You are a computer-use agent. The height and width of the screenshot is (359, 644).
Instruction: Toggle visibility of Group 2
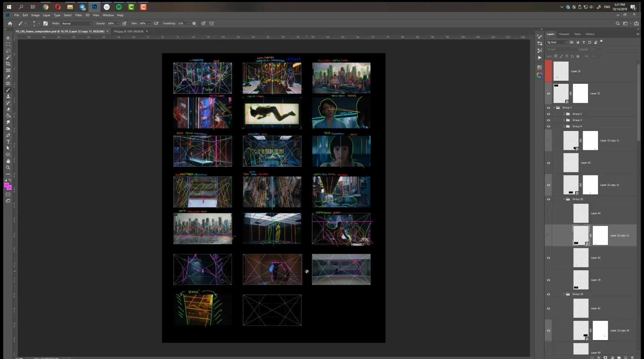pos(548,114)
